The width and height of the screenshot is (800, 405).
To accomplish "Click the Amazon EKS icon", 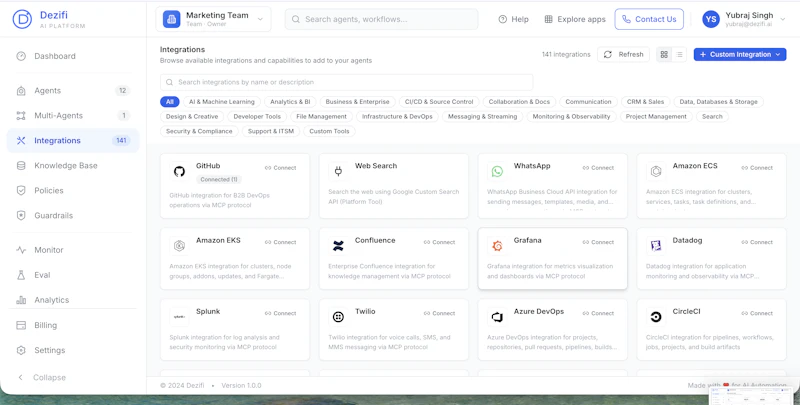I will point(179,246).
